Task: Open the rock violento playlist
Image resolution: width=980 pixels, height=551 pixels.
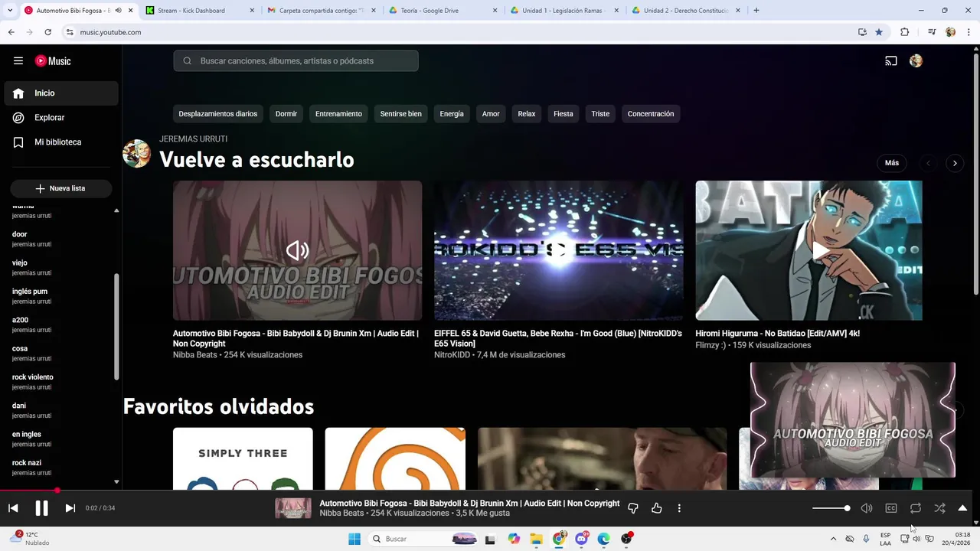Action: pos(61,382)
